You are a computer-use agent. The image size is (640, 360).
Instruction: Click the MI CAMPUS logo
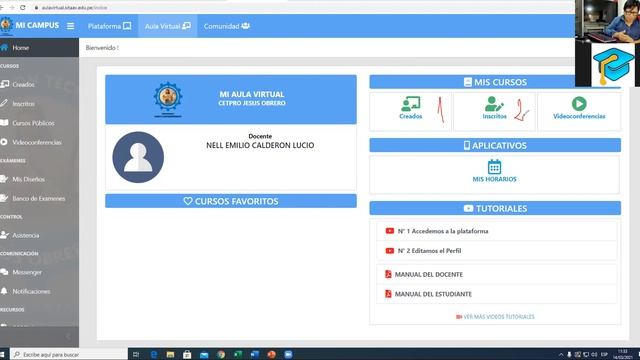[x=30, y=25]
